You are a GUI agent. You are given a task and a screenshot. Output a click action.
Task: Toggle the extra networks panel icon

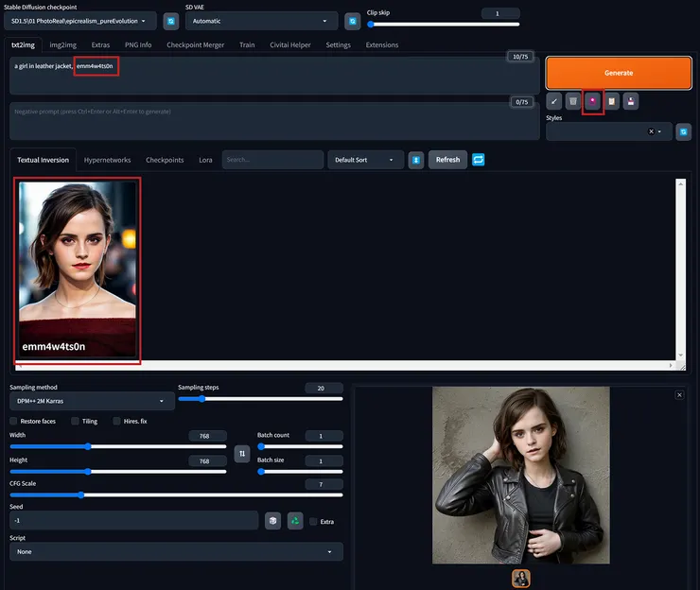[593, 100]
